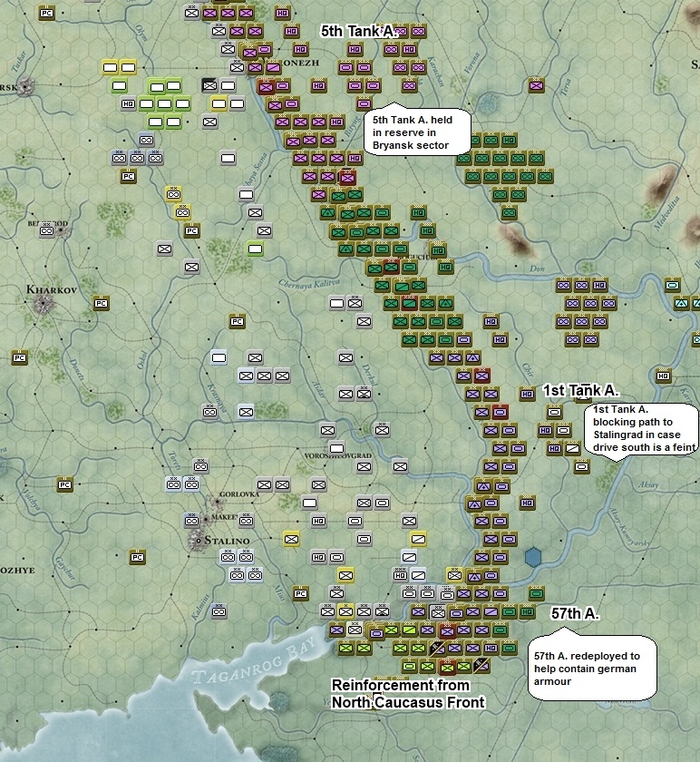Screen dimensions: 700x762
Task: Select the PC counter just east of Kharkov
Action: 101,303
